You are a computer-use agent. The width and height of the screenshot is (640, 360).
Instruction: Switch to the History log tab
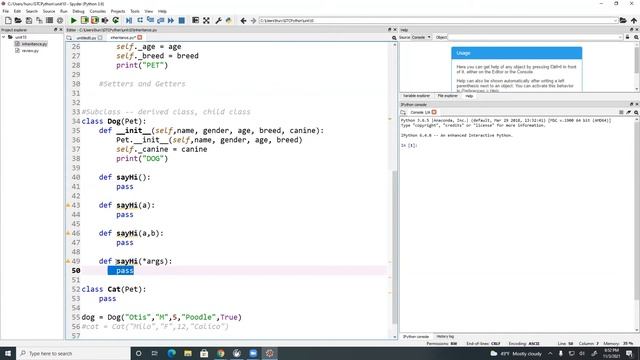[x=445, y=337]
